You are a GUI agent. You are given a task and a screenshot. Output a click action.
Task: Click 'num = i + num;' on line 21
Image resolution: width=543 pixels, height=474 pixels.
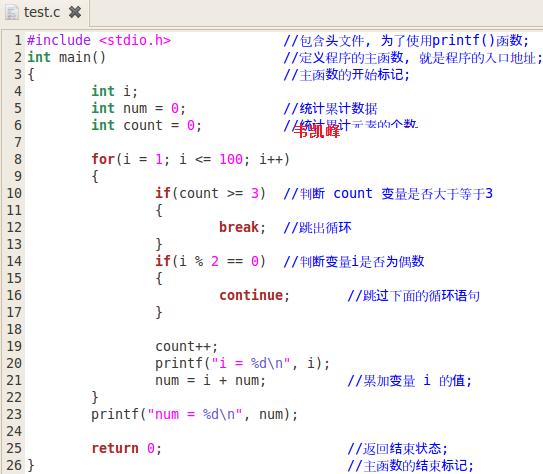210,381
